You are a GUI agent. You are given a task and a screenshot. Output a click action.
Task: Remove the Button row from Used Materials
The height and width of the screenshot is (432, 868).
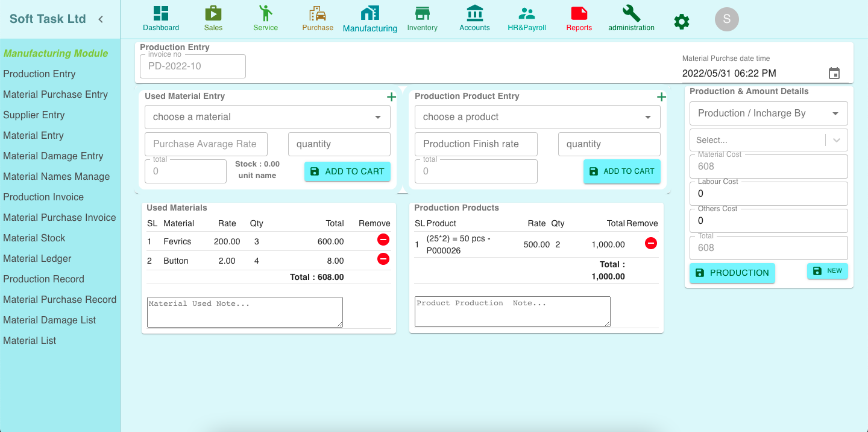383,259
